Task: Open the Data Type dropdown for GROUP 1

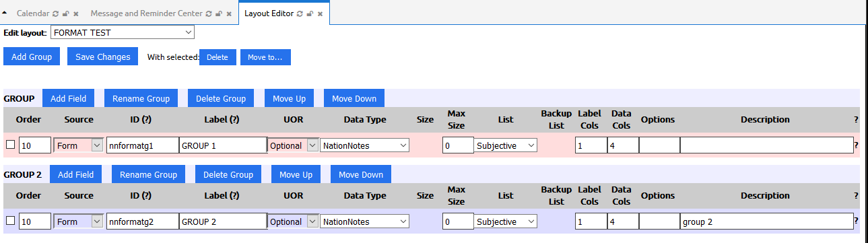Action: (x=364, y=145)
